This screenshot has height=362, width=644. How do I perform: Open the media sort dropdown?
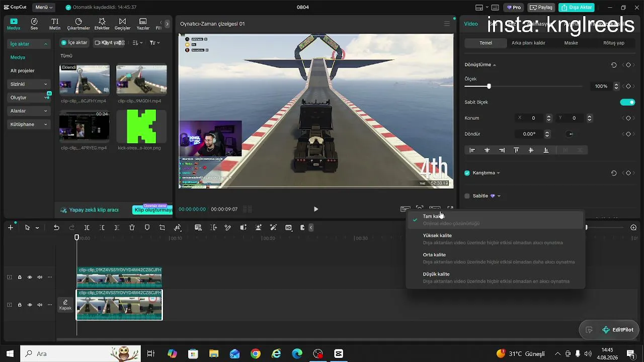click(137, 43)
